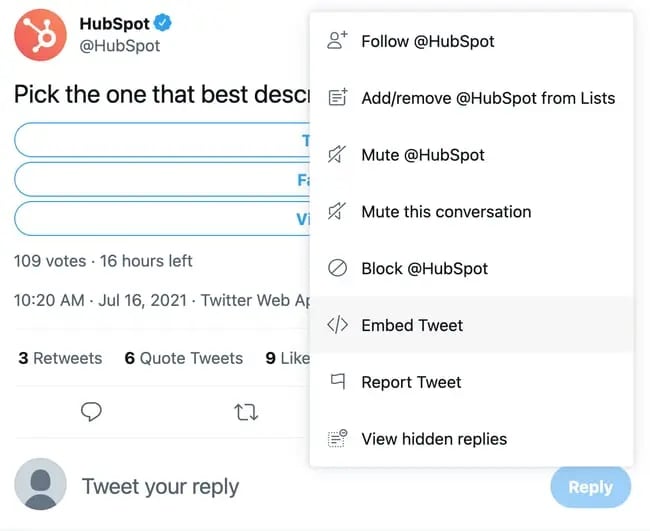650x531 pixels.
Task: Open View hidden replies
Action: point(434,439)
